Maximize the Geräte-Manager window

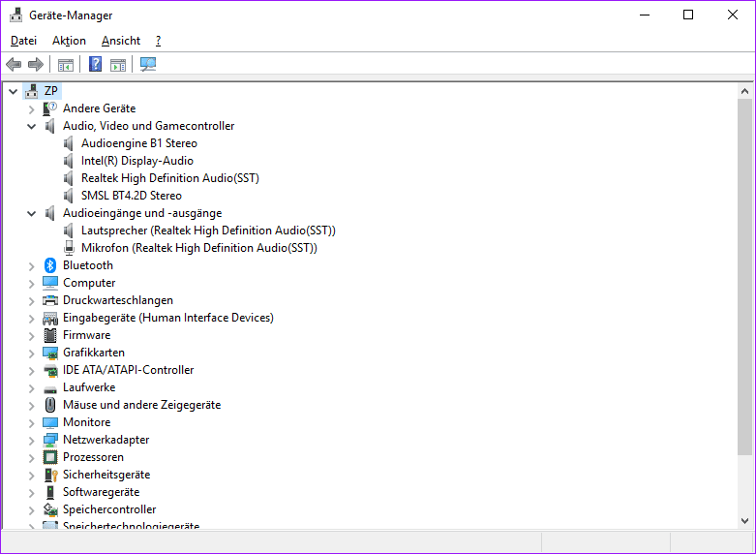click(x=688, y=15)
